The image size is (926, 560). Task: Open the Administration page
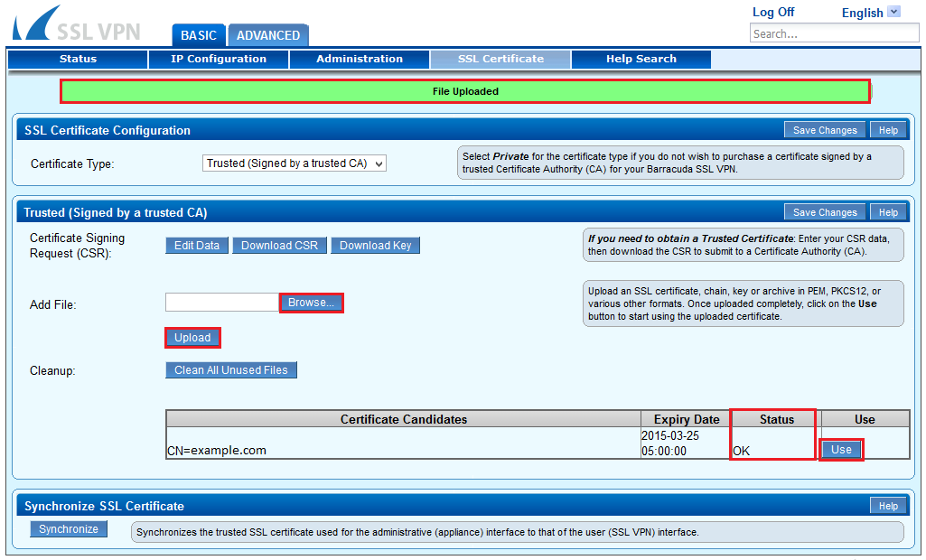pos(360,60)
